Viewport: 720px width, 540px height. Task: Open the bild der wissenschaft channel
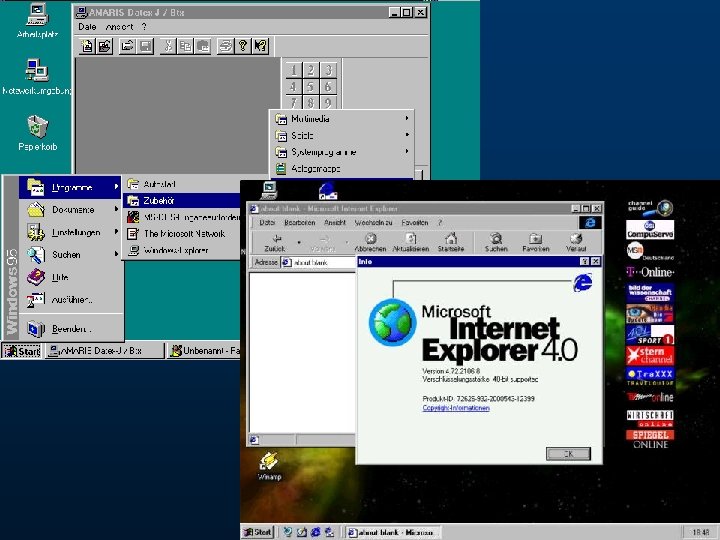click(650, 293)
